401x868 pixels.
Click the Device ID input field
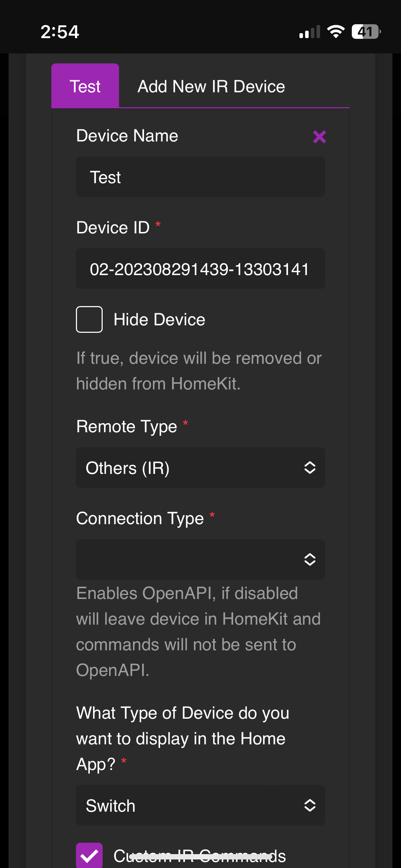[x=200, y=269]
